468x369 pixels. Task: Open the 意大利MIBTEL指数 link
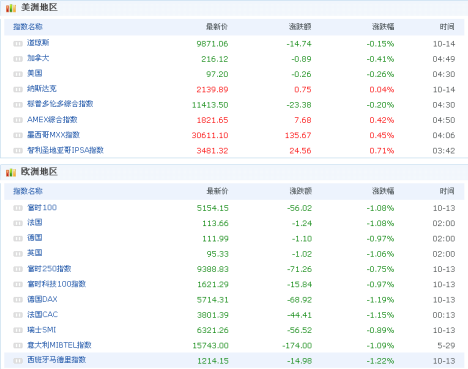pos(59,345)
